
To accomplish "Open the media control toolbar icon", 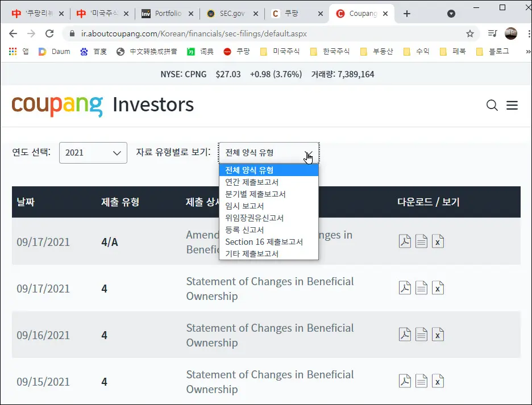I will 492,34.
